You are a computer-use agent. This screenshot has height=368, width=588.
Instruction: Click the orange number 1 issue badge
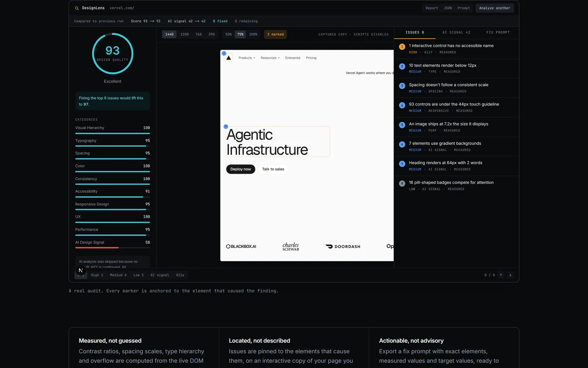tap(402, 47)
